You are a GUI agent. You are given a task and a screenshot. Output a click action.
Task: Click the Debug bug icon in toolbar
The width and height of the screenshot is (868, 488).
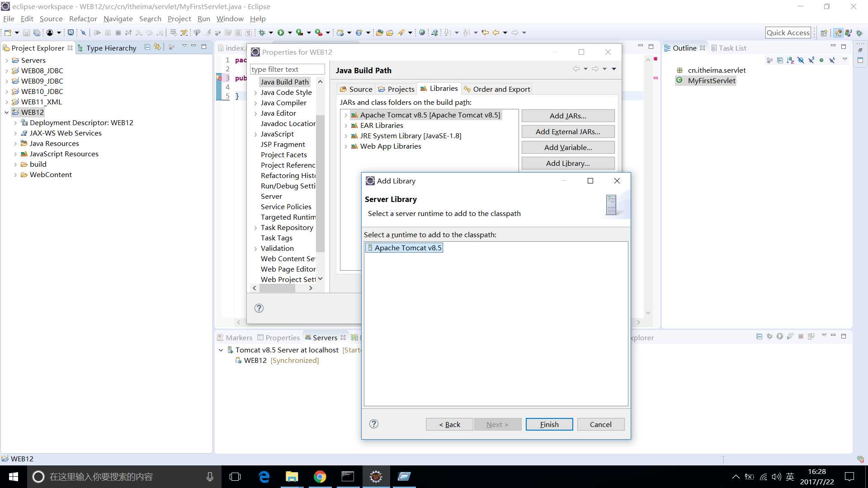tap(262, 33)
